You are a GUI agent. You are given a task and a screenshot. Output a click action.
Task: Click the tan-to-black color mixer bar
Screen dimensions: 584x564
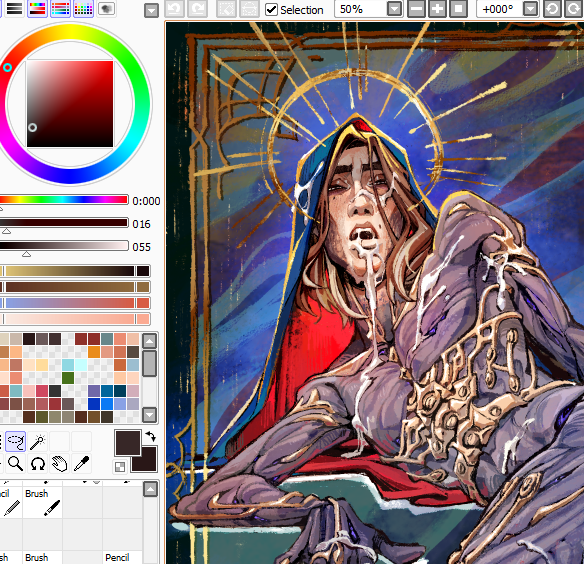[75, 271]
